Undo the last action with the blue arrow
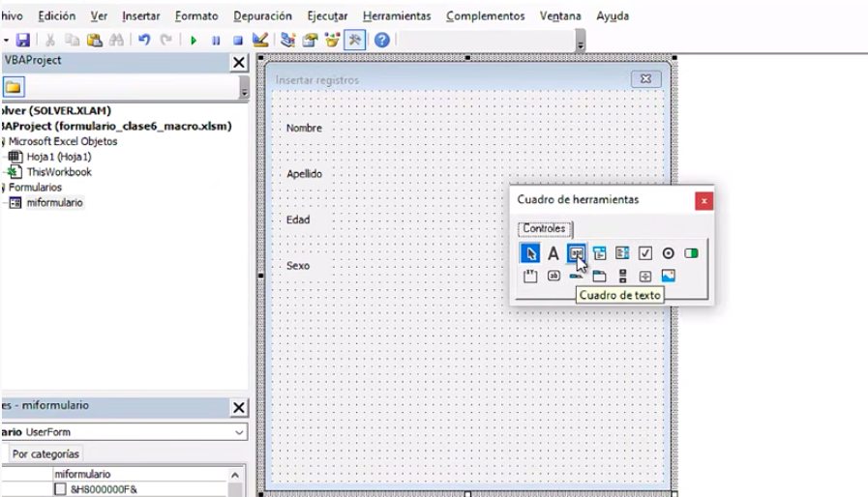The image size is (868, 497). (144, 40)
